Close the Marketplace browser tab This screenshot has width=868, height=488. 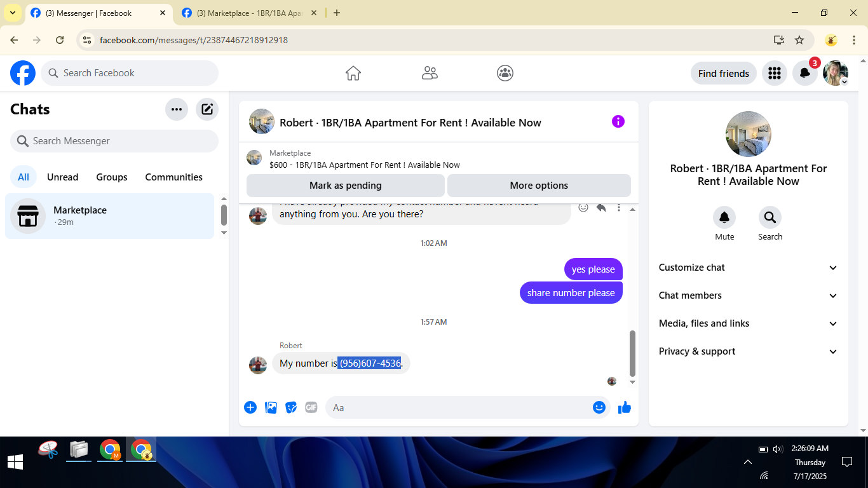point(314,13)
